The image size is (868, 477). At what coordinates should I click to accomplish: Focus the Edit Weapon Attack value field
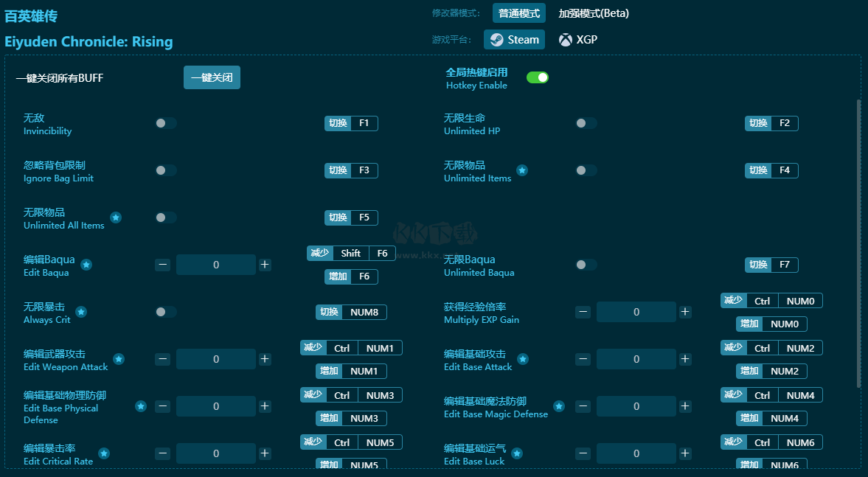pos(216,359)
